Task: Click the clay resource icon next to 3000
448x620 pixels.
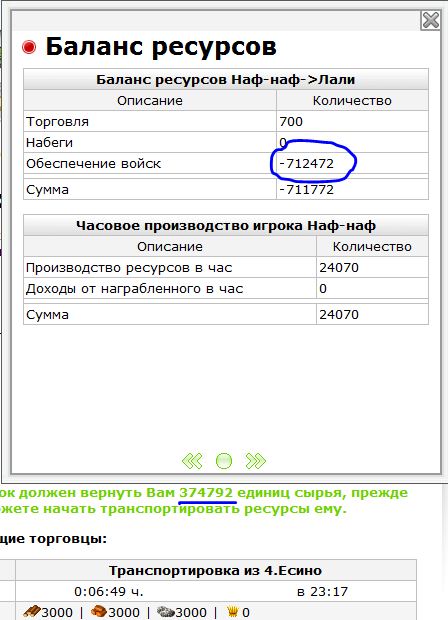Action: [x=99, y=612]
